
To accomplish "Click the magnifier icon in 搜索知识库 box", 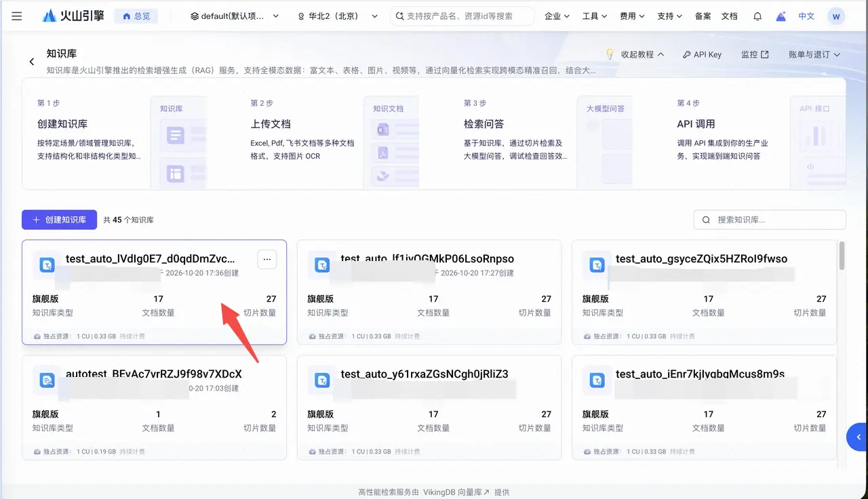I will click(706, 220).
